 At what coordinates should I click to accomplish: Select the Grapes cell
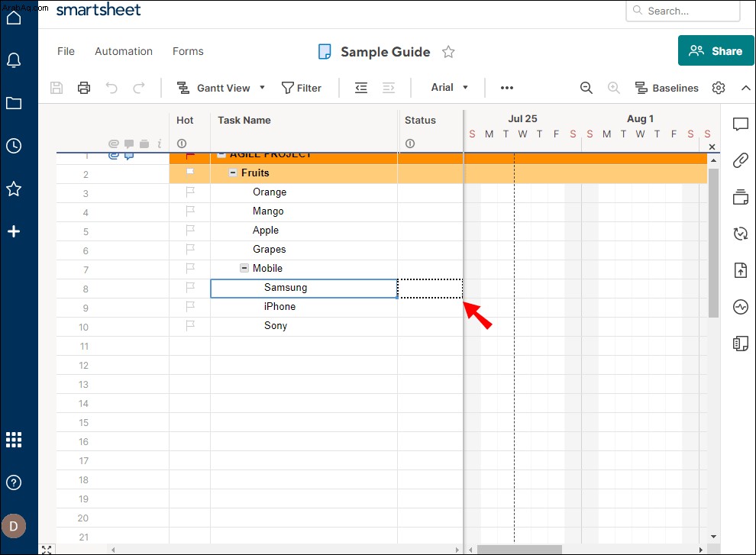304,250
